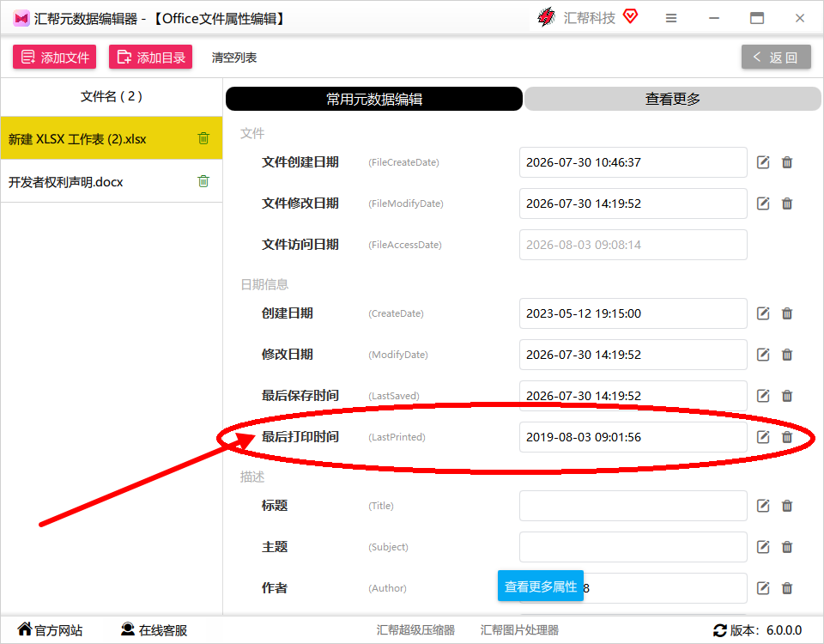824x644 pixels.
Task: Remove 新建 XLSX 工作表 (2).xlsx from list
Action: point(203,138)
